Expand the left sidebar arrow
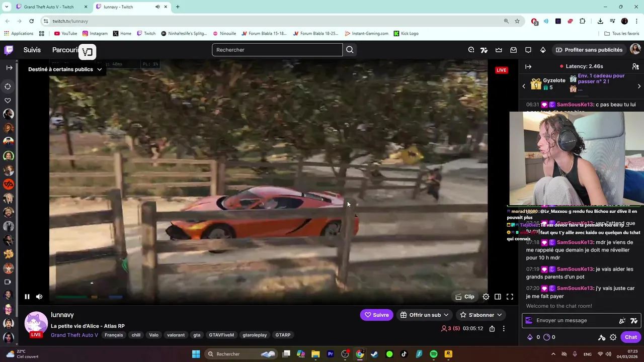Screen dimensions: 644x362 (x=9, y=67)
